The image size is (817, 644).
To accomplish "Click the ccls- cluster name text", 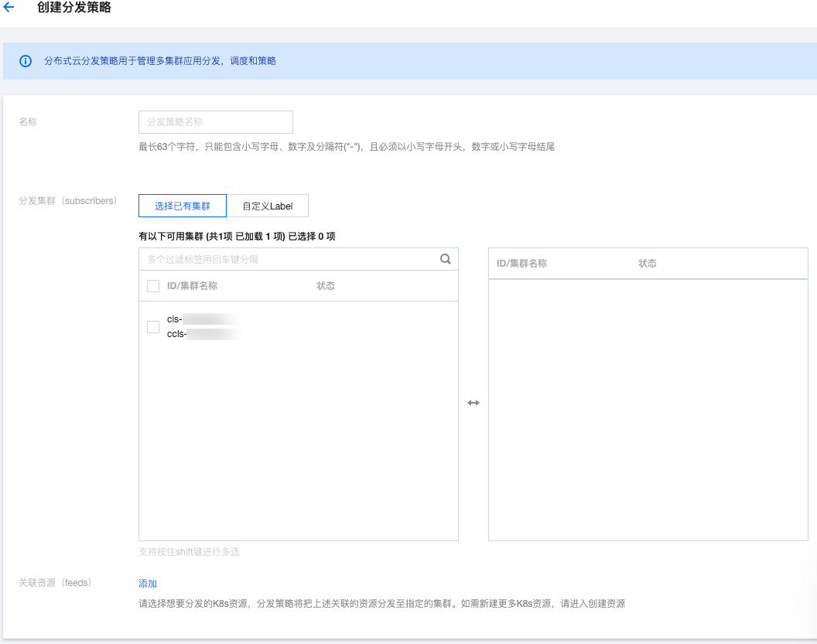I will tap(203, 334).
